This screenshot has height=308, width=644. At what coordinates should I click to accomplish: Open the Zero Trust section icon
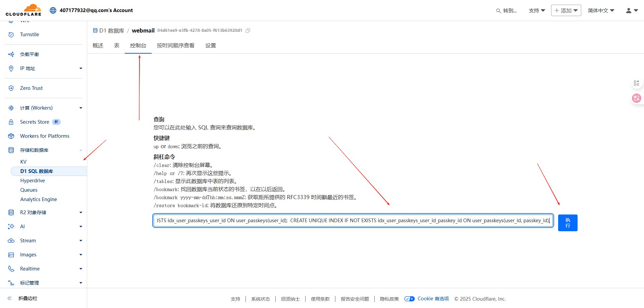[11, 88]
